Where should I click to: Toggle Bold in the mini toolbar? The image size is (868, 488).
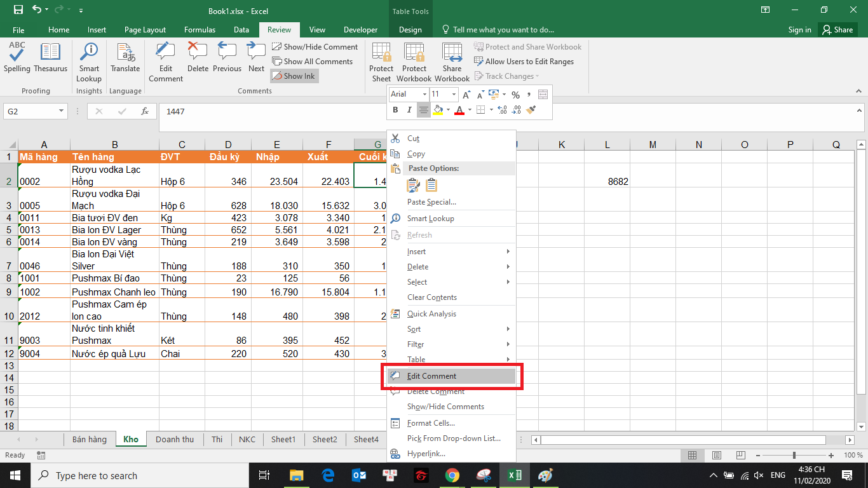pyautogui.click(x=395, y=109)
